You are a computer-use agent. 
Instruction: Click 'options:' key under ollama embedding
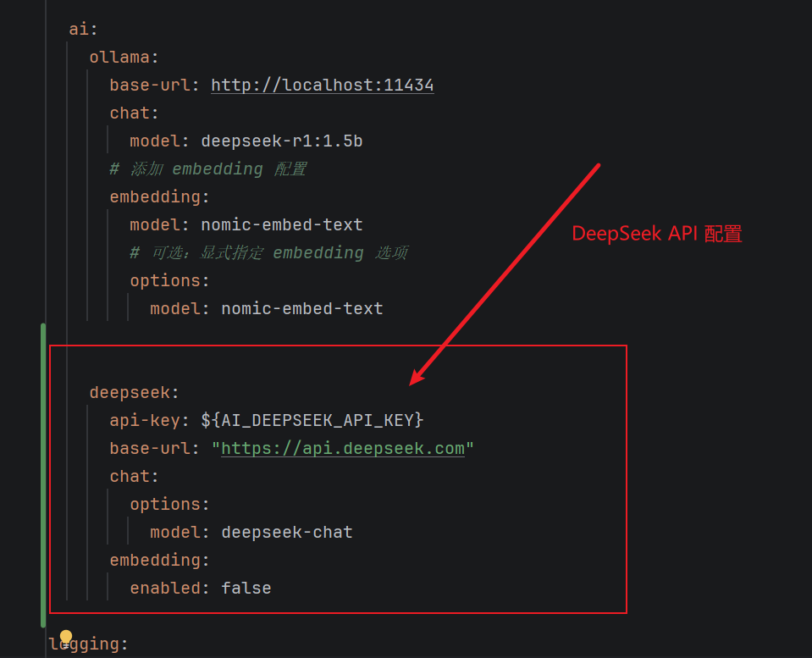pyautogui.click(x=169, y=281)
